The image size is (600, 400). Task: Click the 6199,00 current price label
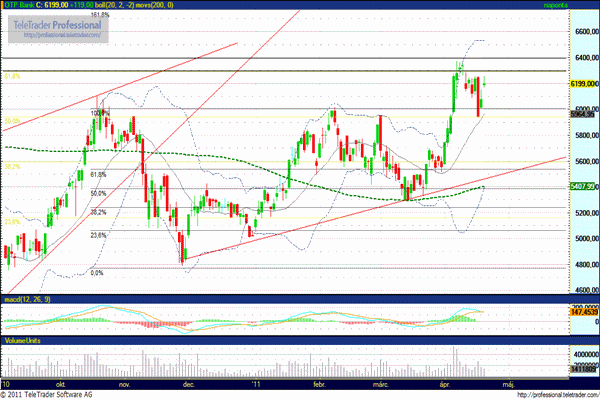556,84
